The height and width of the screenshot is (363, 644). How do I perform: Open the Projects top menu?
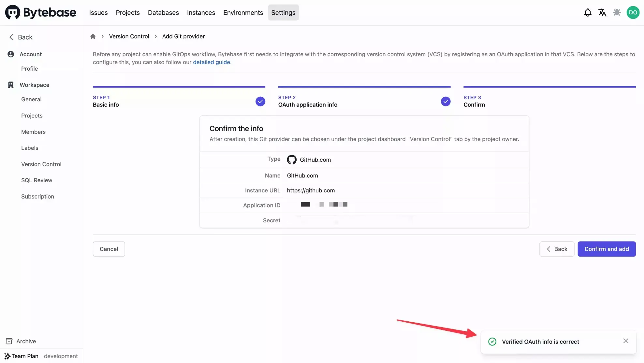pos(128,12)
